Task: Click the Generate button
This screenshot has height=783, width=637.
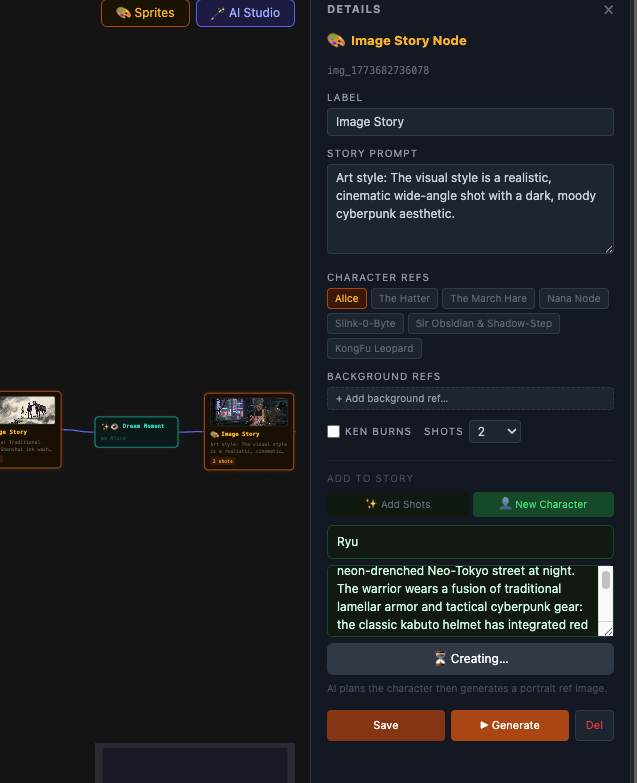Action: coord(510,725)
